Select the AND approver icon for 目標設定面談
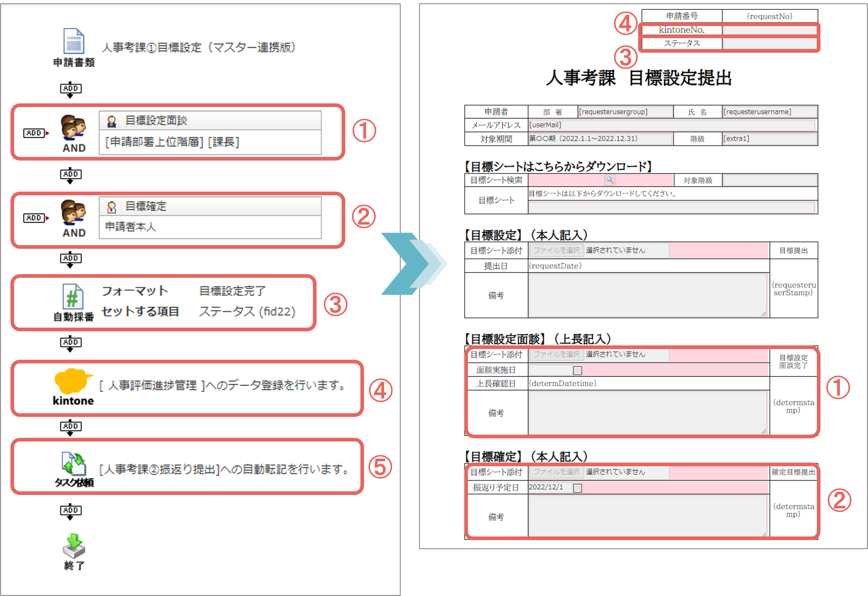Image resolution: width=868 pixels, height=596 pixels. click(74, 128)
